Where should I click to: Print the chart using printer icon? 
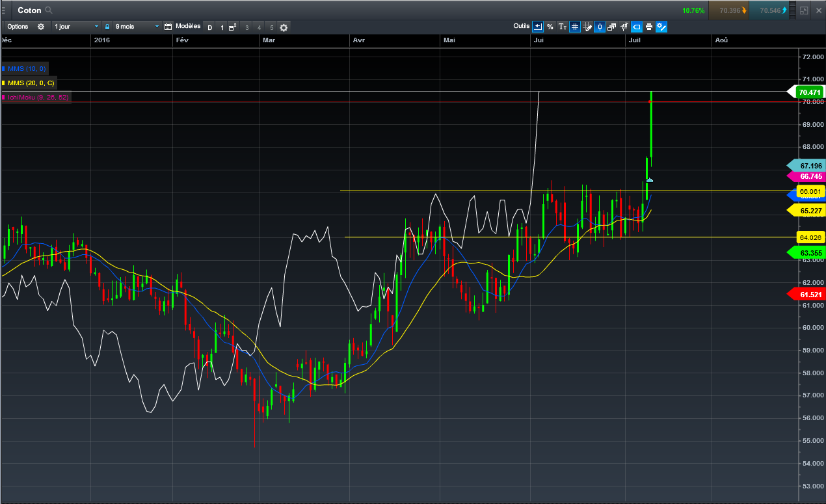coord(649,27)
